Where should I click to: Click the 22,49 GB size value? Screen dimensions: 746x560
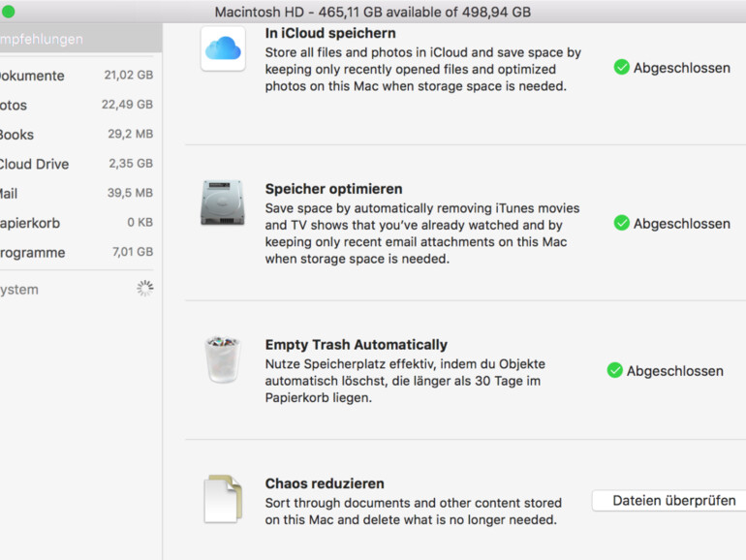(127, 105)
